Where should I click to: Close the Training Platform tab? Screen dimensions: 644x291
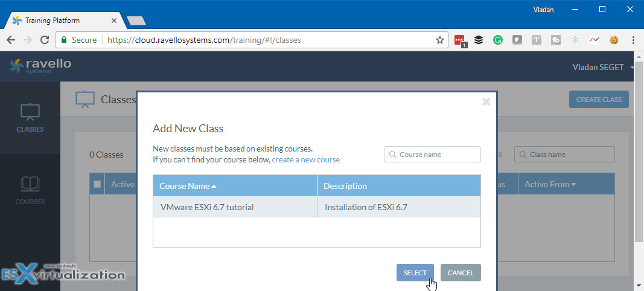point(113,20)
